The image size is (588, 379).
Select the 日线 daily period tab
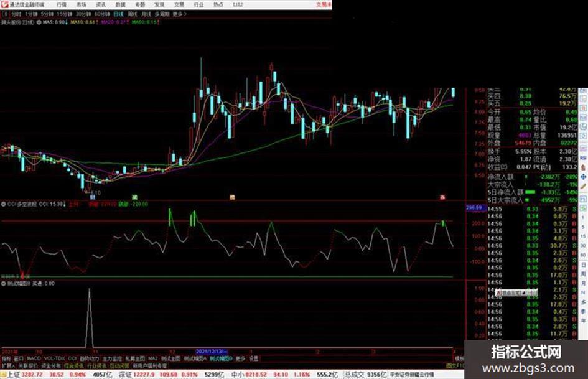(x=118, y=14)
